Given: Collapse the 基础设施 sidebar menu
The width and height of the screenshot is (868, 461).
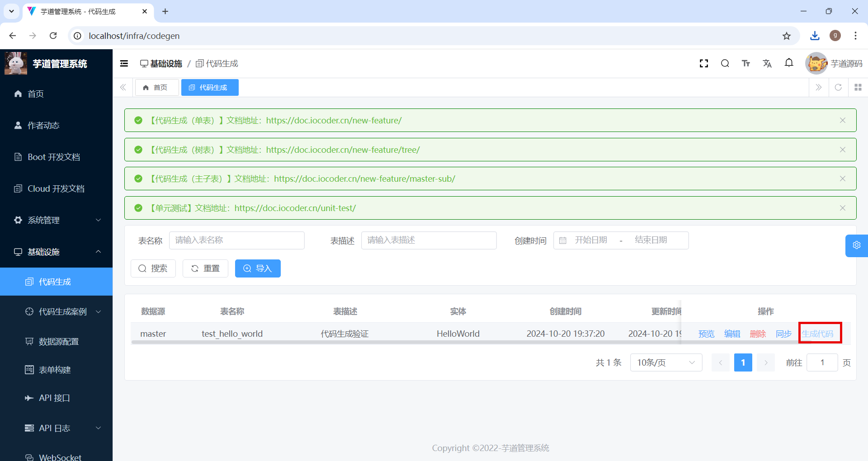Looking at the screenshot, I should (x=56, y=252).
